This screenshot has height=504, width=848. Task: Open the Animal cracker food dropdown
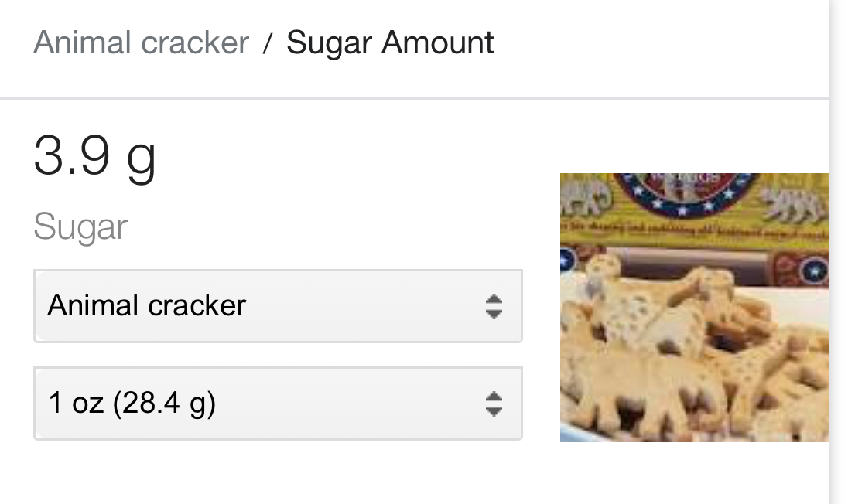278,306
